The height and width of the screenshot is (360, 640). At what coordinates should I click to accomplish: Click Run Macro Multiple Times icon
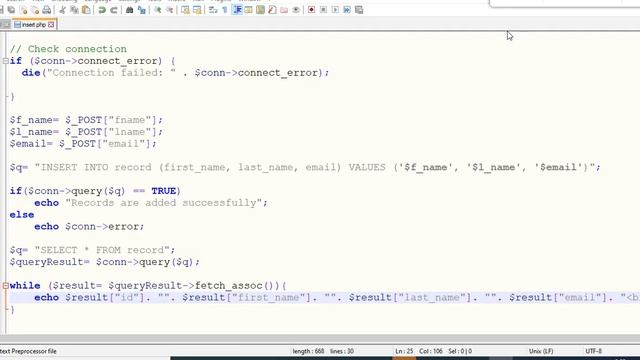[347, 10]
